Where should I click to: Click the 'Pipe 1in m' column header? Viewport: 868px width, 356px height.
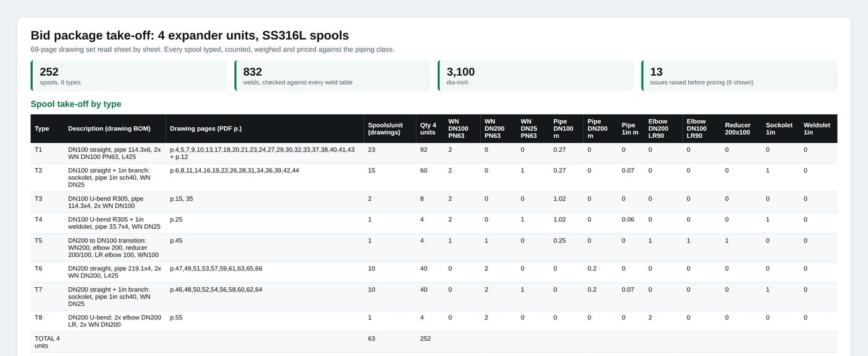click(630, 128)
